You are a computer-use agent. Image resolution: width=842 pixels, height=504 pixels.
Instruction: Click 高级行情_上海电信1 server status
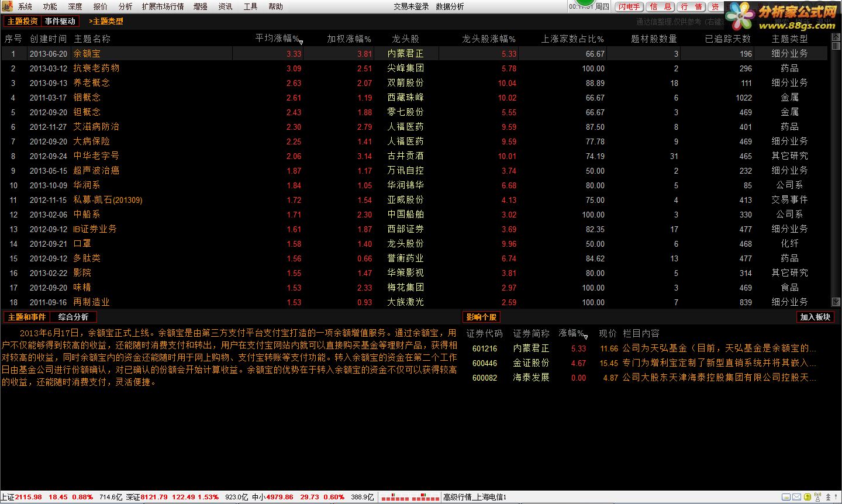[x=475, y=497]
